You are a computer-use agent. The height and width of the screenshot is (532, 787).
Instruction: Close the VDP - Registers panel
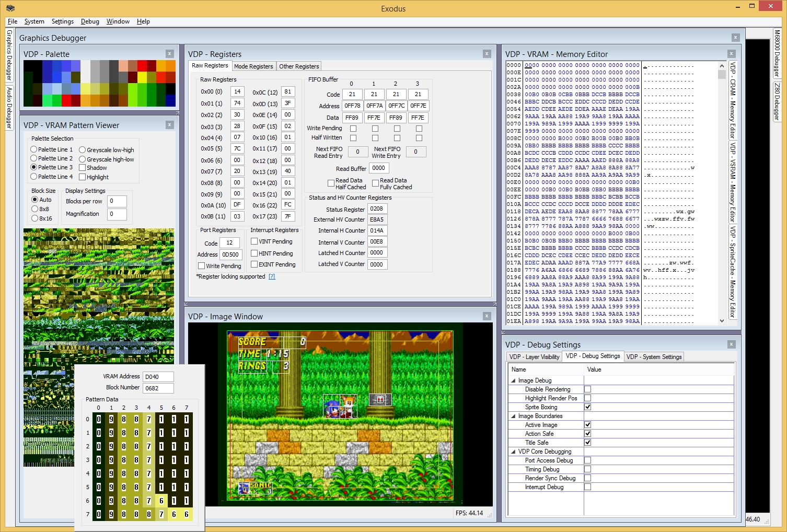click(487, 54)
